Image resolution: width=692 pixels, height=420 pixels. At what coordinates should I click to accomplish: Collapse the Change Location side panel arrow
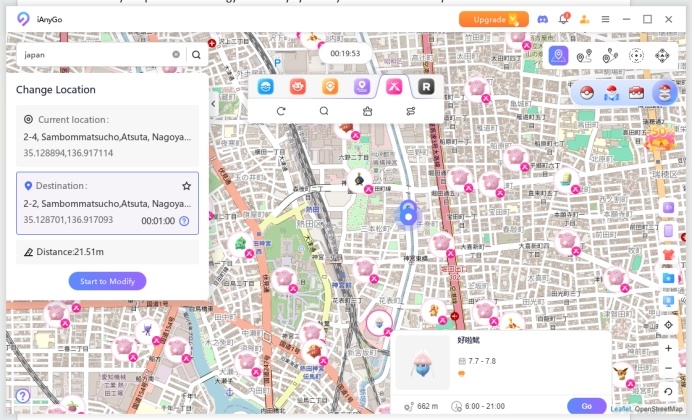click(x=214, y=104)
